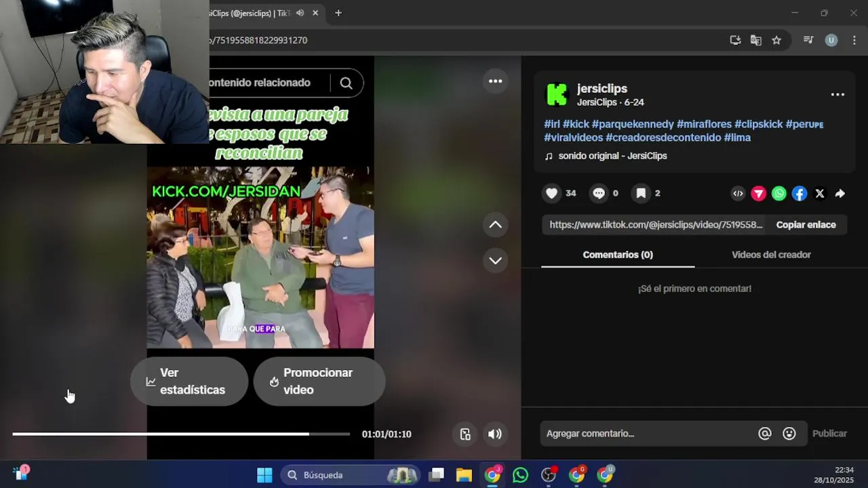Screen dimensions: 868x488
Task: Share to WhatsApp icon in share row
Action: [x=779, y=194]
